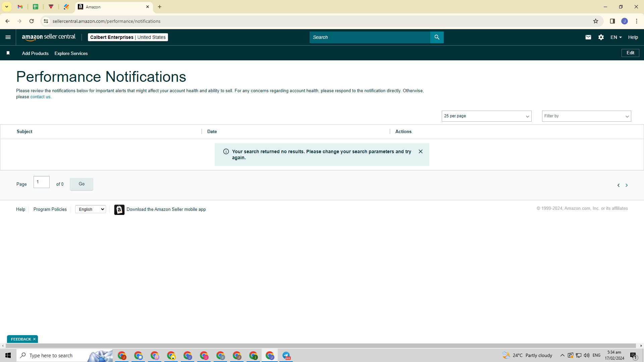This screenshot has height=362, width=644.
Task: Go back in browser history
Action: pyautogui.click(x=7, y=21)
